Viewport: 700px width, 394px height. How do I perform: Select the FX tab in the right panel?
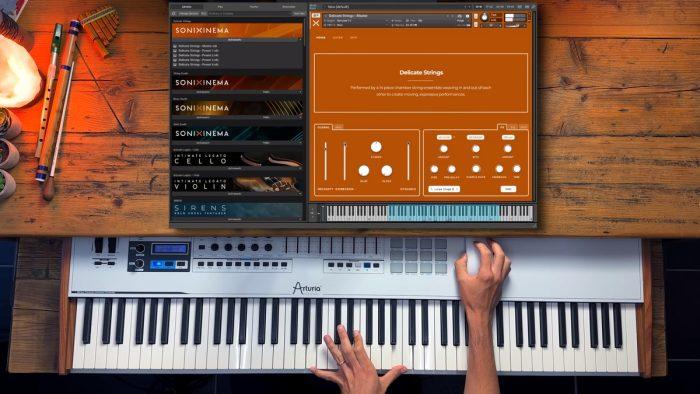502,127
